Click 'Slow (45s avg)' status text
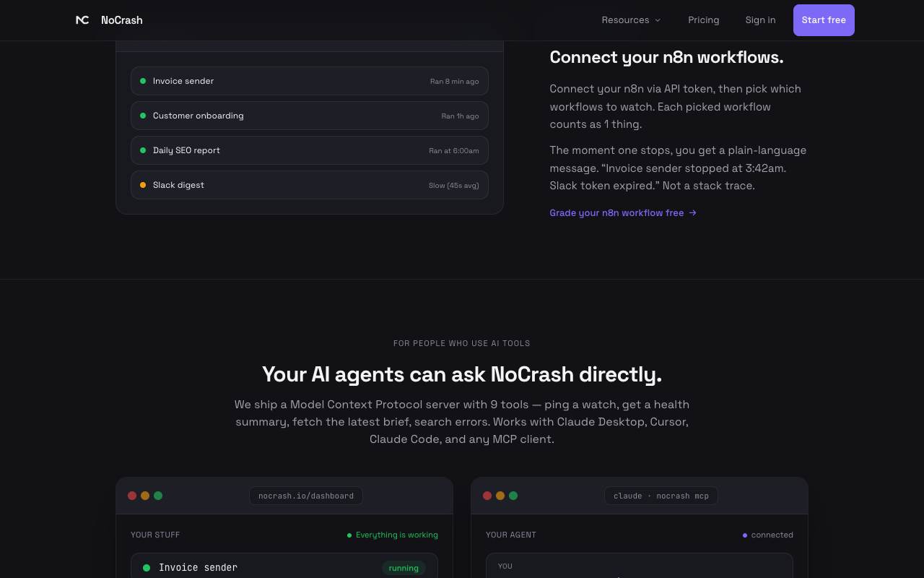The height and width of the screenshot is (578, 924). tap(453, 186)
